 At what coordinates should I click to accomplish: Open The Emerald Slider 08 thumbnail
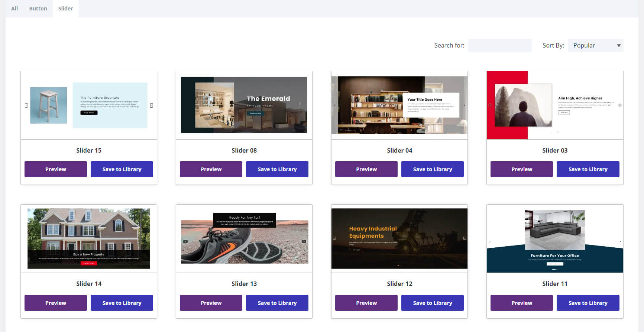244,105
